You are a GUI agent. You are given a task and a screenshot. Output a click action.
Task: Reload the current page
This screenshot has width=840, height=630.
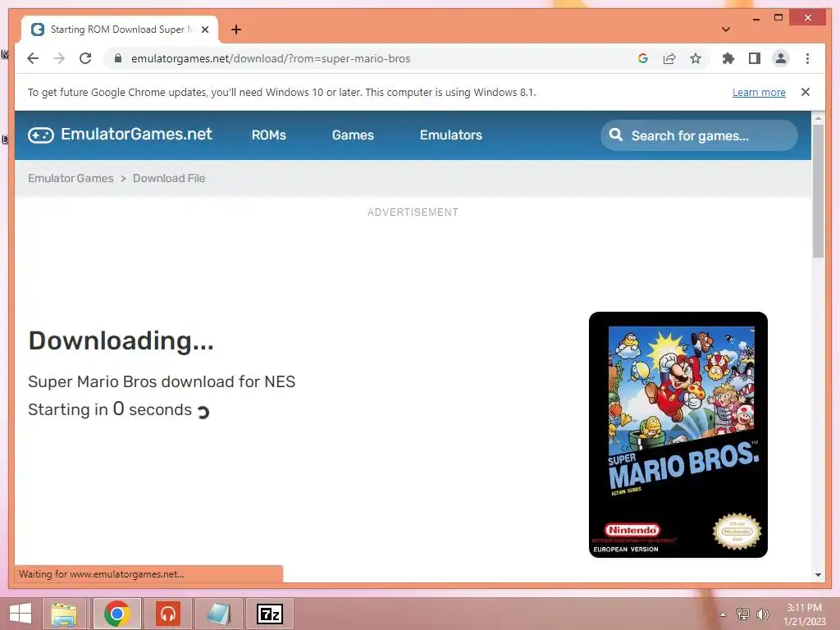click(x=85, y=58)
